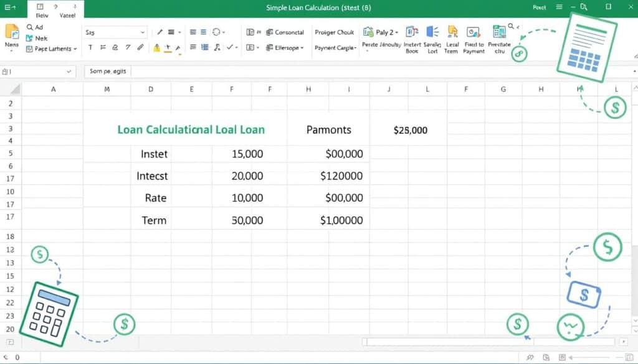Screen dimensions: 638x364
Task: Click the circular orientation icon
Action: tap(216, 32)
